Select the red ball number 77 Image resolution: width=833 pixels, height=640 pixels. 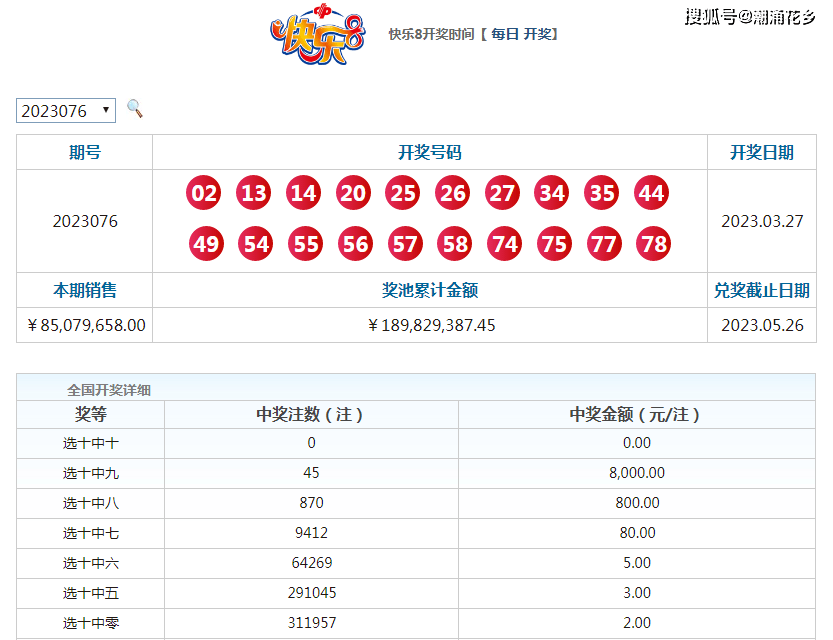point(604,244)
